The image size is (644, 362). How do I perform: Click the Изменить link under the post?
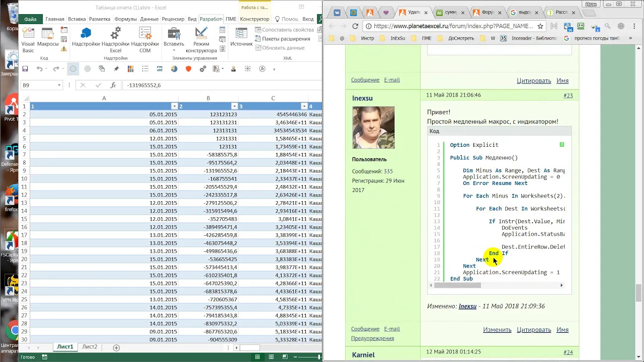click(x=497, y=330)
